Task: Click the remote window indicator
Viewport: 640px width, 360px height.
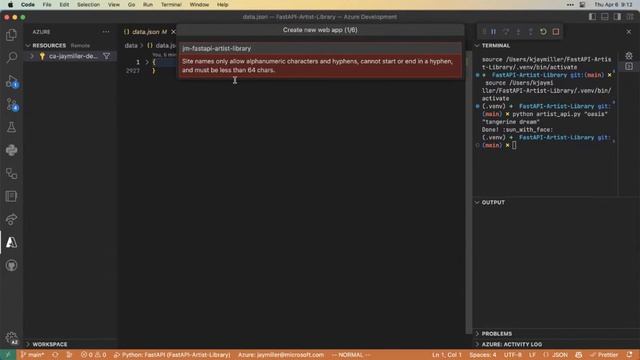Action: (8, 355)
